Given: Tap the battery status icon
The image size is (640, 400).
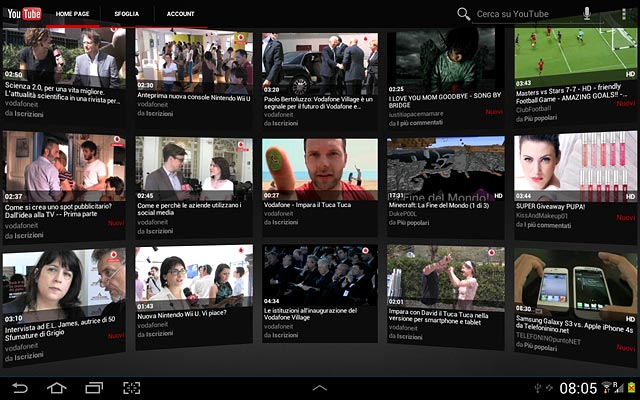Looking at the screenshot, I should point(631,388).
